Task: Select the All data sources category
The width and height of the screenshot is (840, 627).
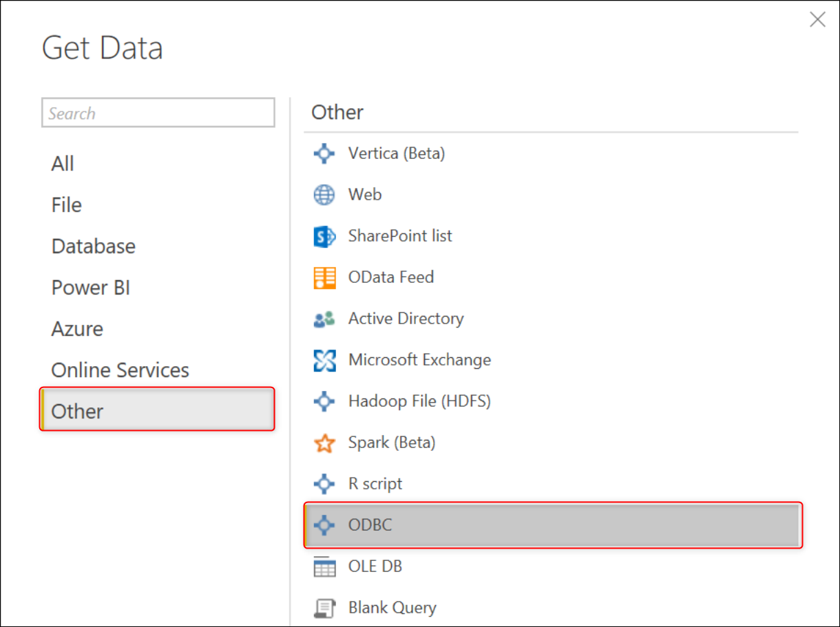Action: coord(62,163)
